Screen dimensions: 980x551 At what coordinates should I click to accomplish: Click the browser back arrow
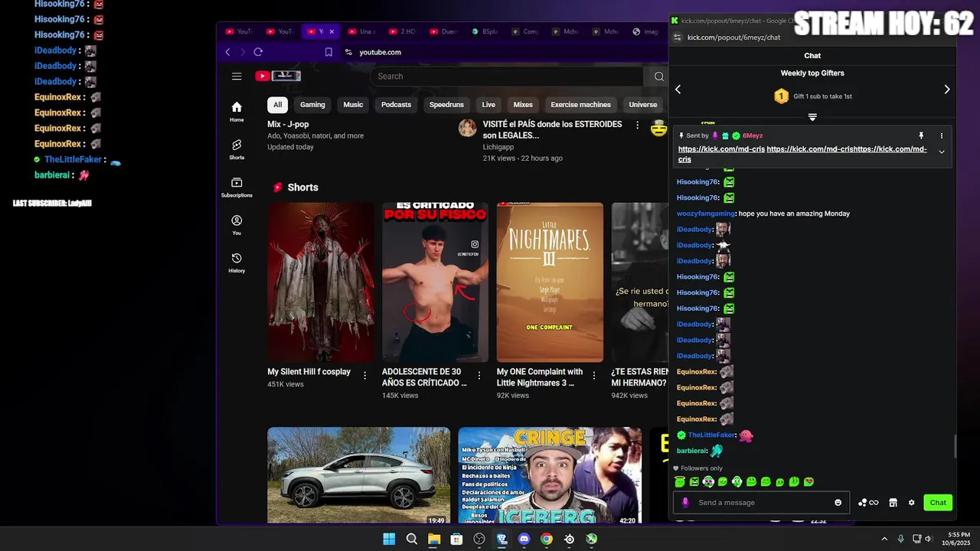click(227, 52)
